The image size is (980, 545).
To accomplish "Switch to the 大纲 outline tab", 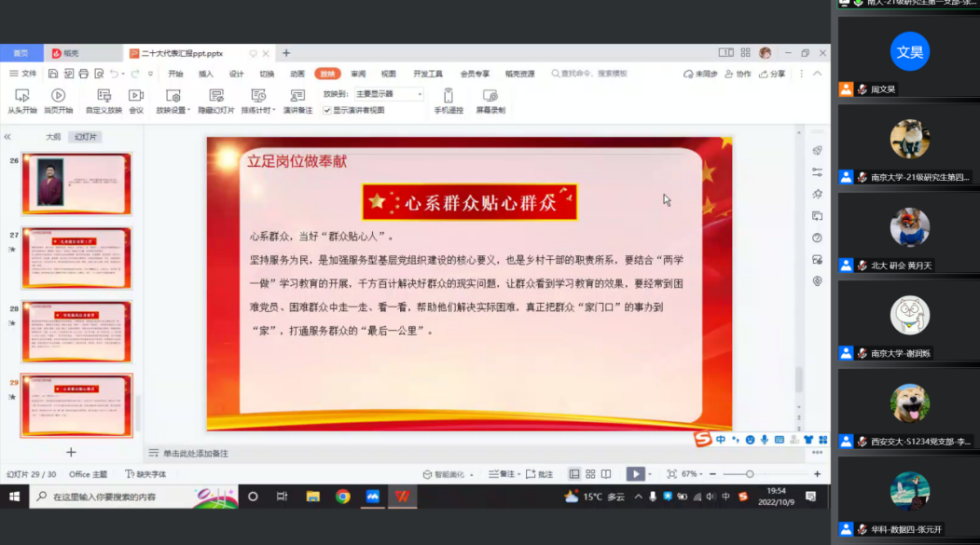I will [x=53, y=137].
